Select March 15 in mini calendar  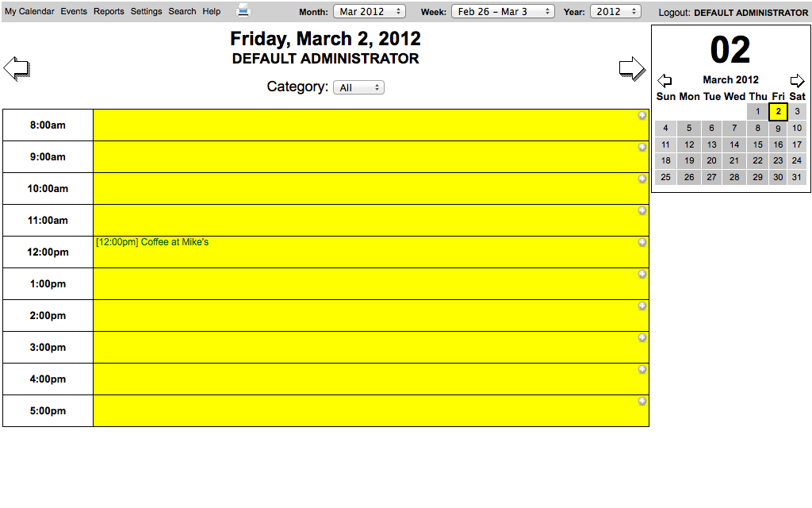coord(758,144)
